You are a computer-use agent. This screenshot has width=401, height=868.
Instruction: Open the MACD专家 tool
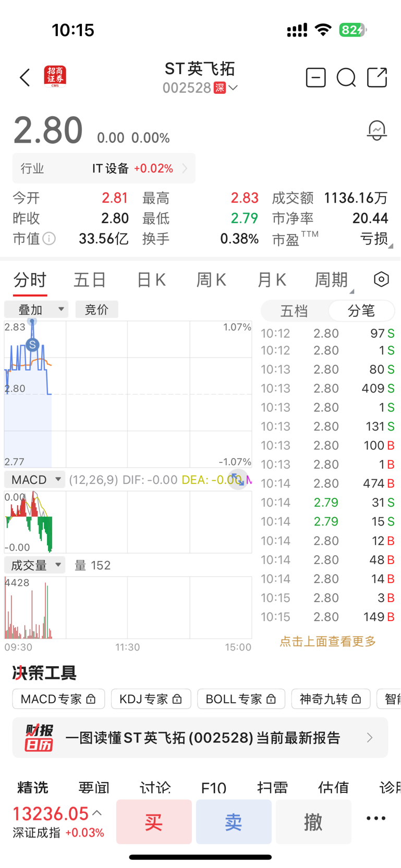pyautogui.click(x=58, y=699)
